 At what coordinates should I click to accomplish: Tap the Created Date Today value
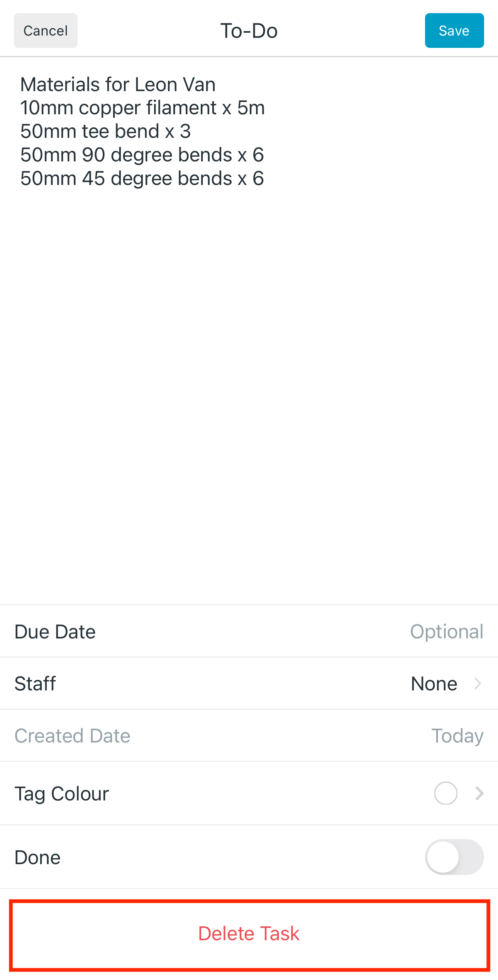pos(457,736)
